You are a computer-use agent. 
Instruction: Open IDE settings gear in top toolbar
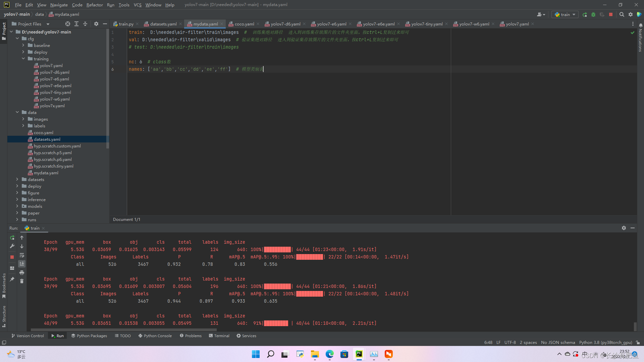coord(631,14)
